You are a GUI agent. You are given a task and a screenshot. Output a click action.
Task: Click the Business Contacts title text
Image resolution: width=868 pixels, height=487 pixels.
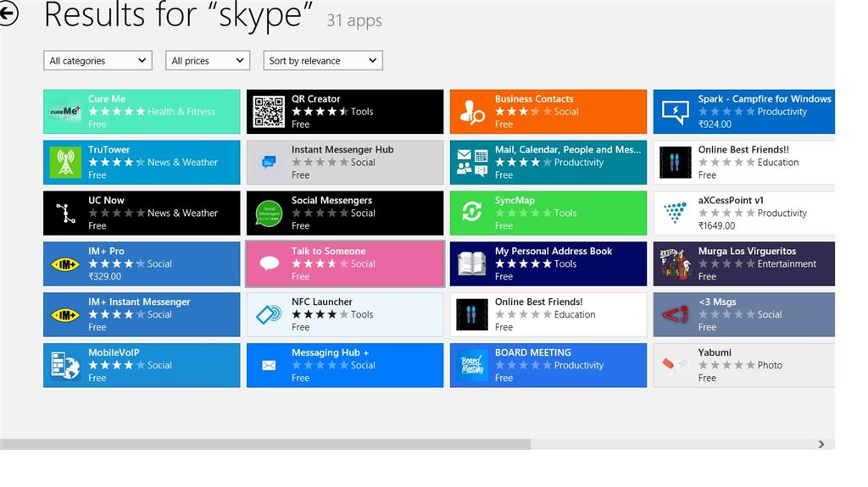click(534, 98)
